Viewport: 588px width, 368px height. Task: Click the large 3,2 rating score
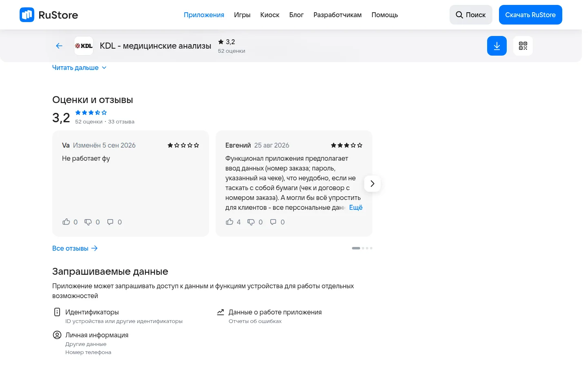coord(61,118)
